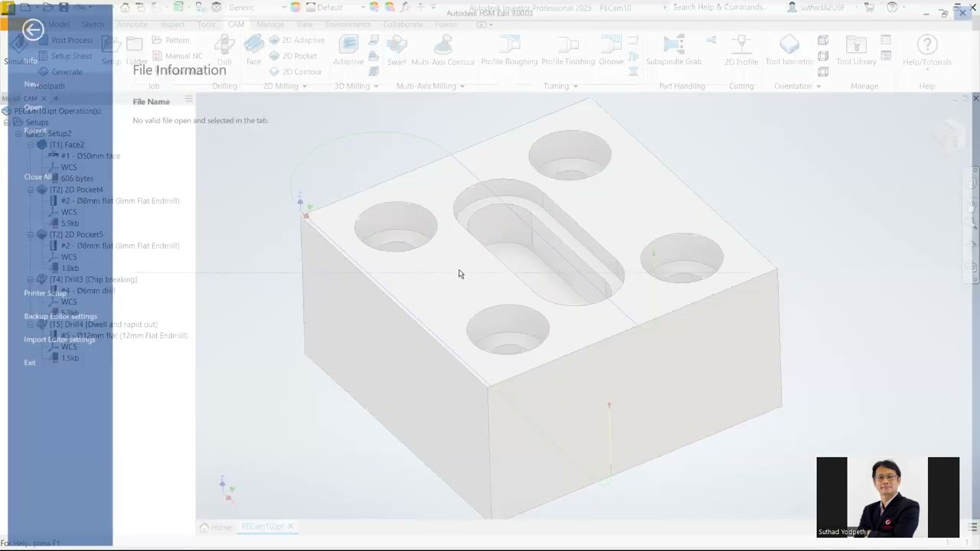Switch to the Sketch ribbon tab
Viewport: 980px width, 551px height.
[93, 24]
